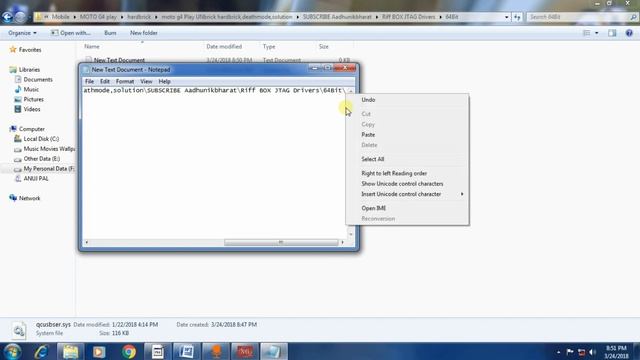This screenshot has height=360, width=640.
Task: Toggle Show Unicode control characters
Action: (x=402, y=184)
